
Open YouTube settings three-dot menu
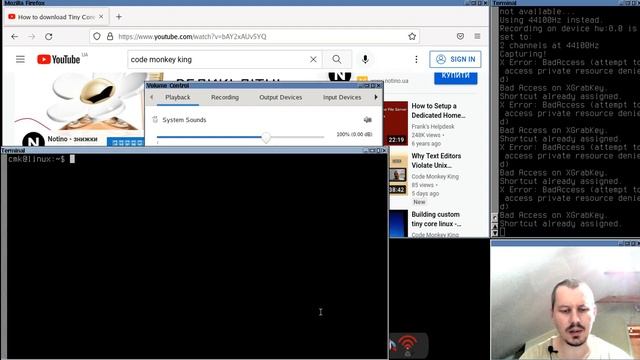point(416,59)
